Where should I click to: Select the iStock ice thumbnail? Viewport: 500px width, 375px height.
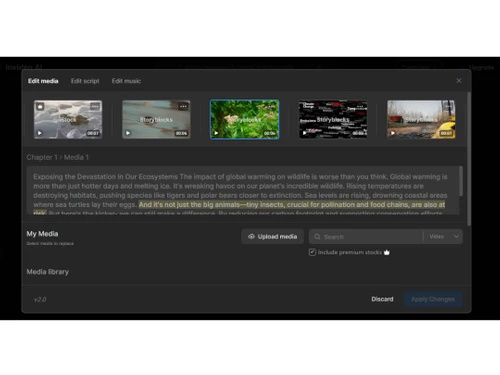pos(68,119)
